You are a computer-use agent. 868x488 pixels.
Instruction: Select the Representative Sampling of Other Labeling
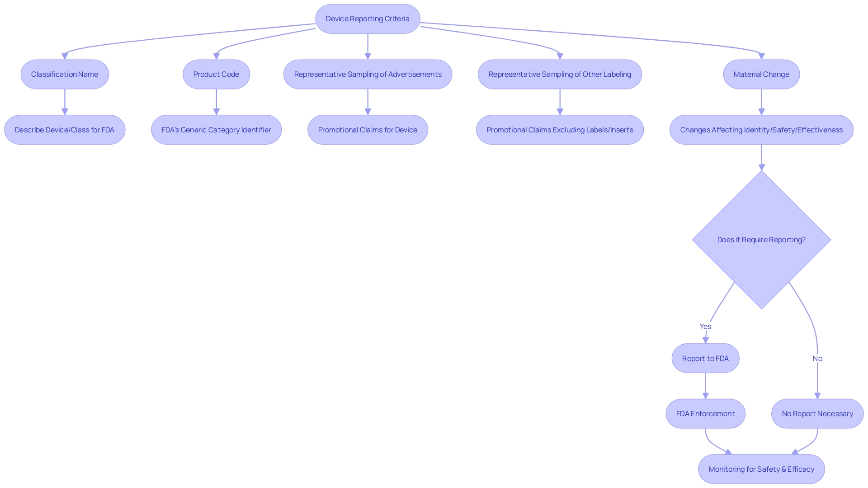[x=559, y=74]
